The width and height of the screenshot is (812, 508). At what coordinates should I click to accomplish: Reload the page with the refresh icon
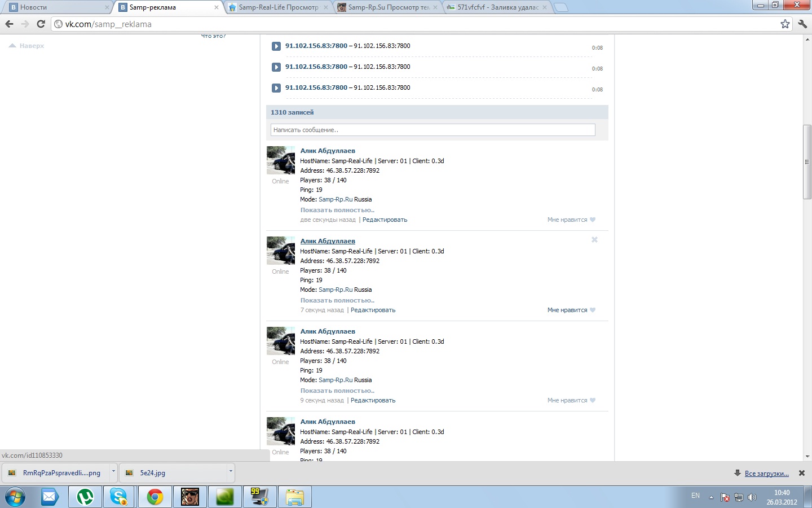pyautogui.click(x=41, y=24)
